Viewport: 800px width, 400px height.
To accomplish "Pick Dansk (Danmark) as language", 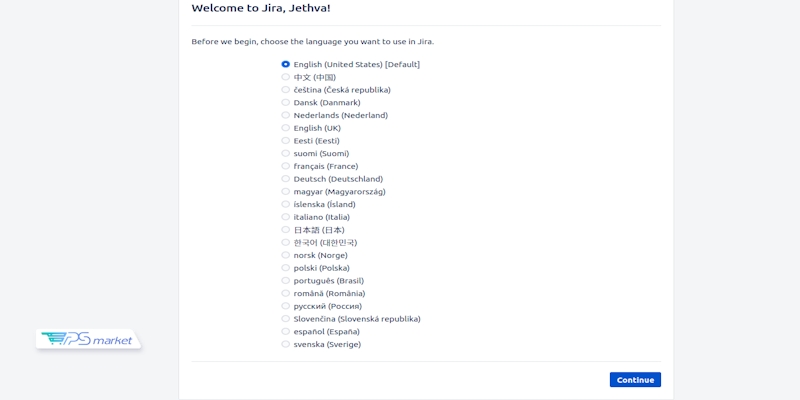I will (286, 102).
